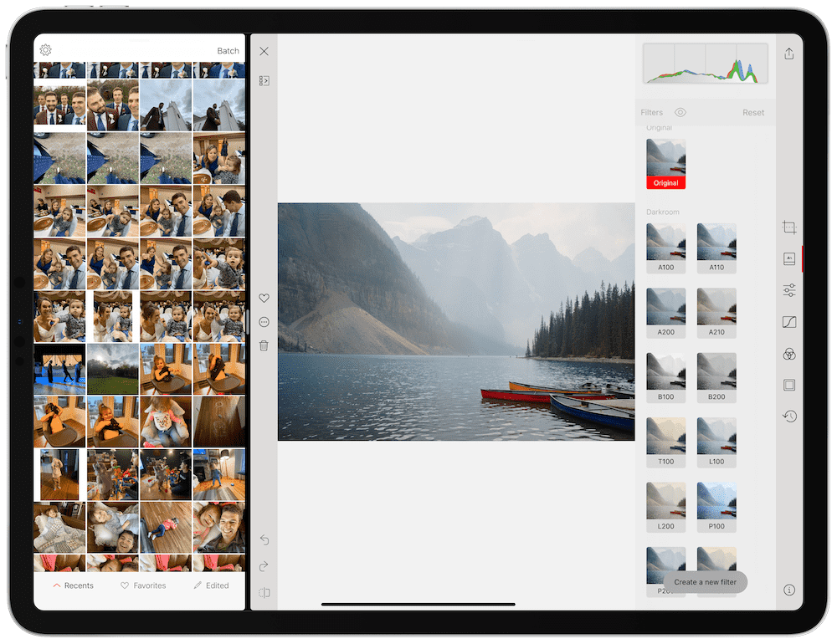The image size is (837, 644).
Task: Open the settings gear in photo library
Action: click(x=46, y=50)
